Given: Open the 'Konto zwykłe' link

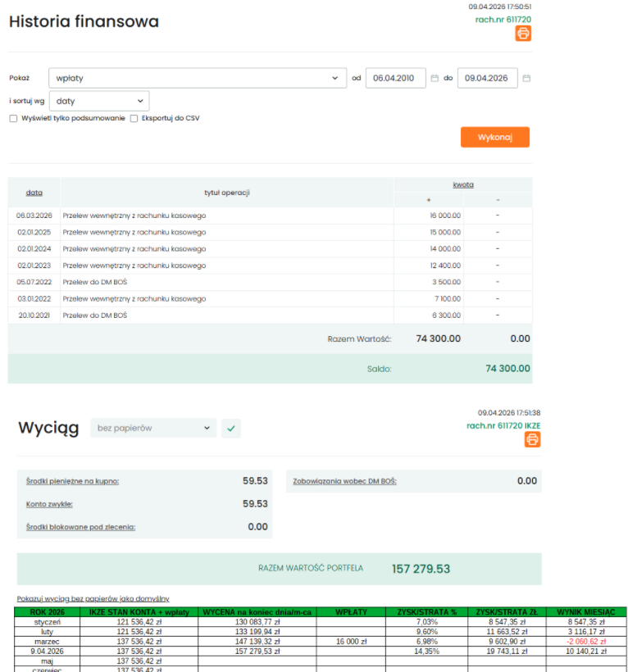Looking at the screenshot, I should [x=49, y=504].
